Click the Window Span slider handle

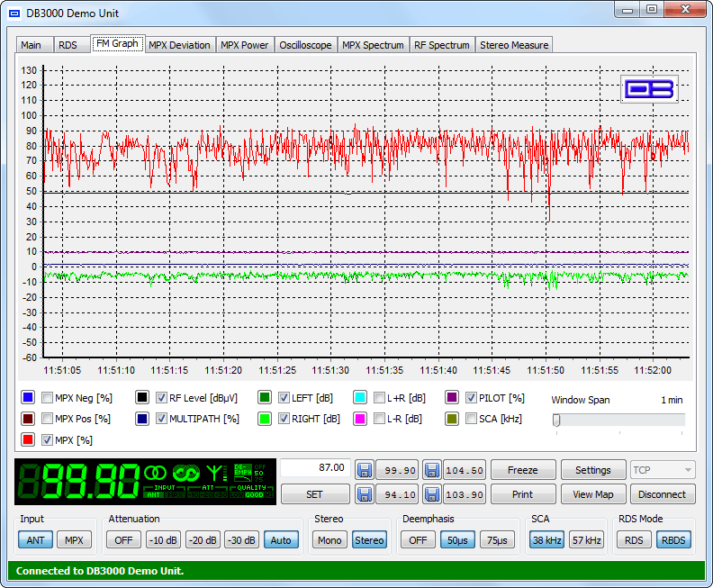click(557, 420)
